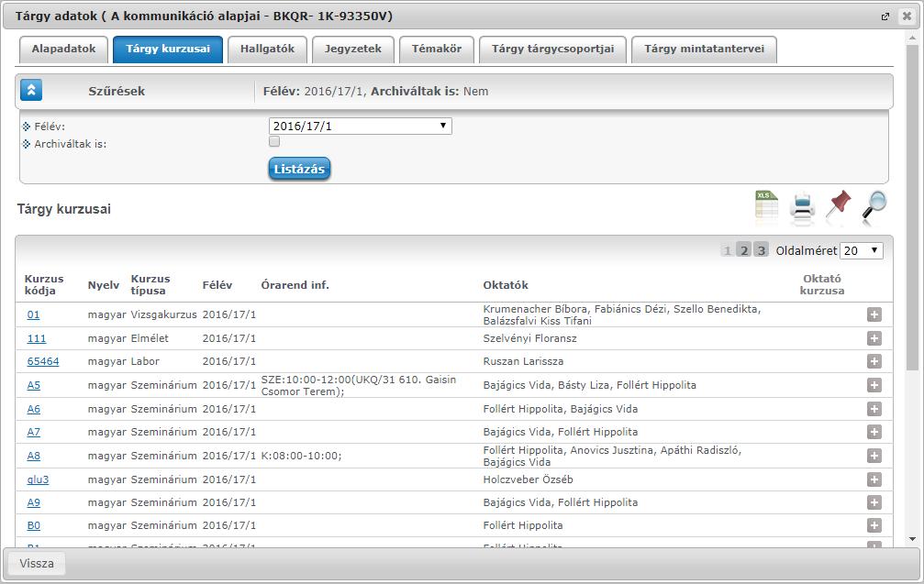
Task: Switch to the Témakör tab
Action: pos(437,49)
